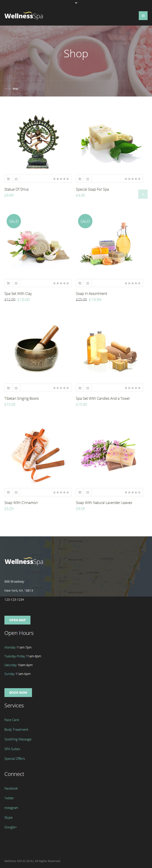Viewport: 152px width, 868px height.
Task: Add Statue Of Shiva to cart
Action: [x=8, y=179]
